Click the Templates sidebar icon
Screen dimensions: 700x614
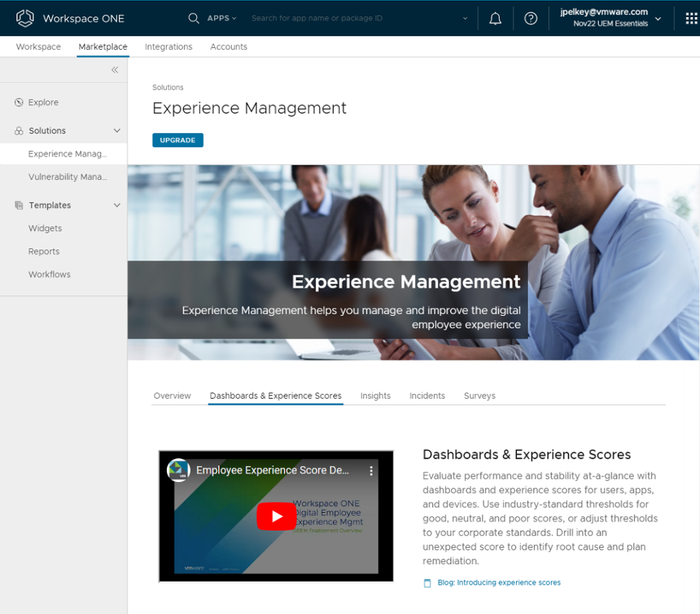(x=18, y=205)
